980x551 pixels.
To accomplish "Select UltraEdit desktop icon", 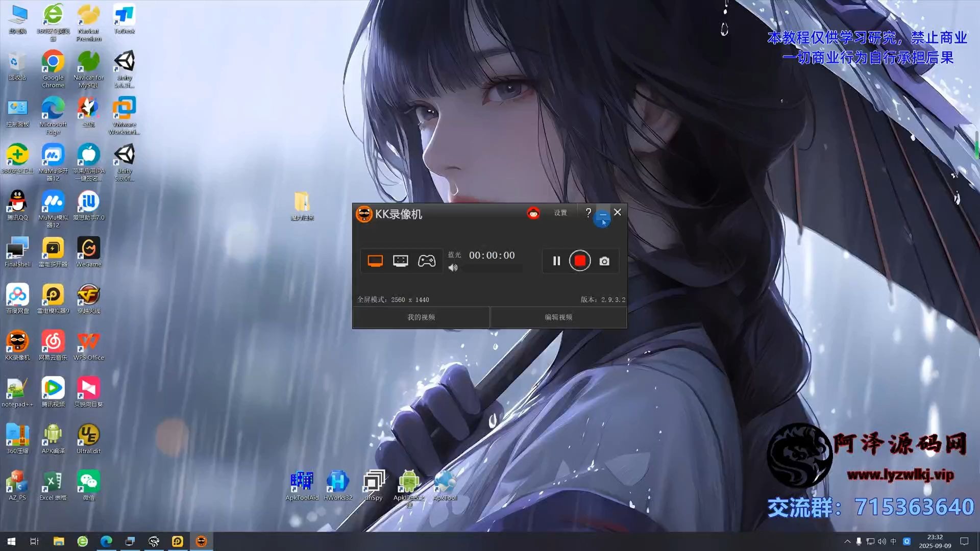I will (88, 438).
